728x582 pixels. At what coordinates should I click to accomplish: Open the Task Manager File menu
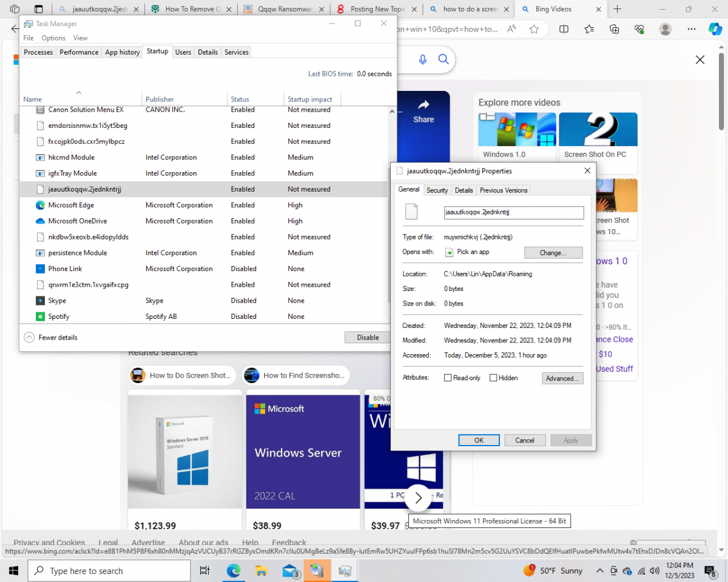click(29, 38)
